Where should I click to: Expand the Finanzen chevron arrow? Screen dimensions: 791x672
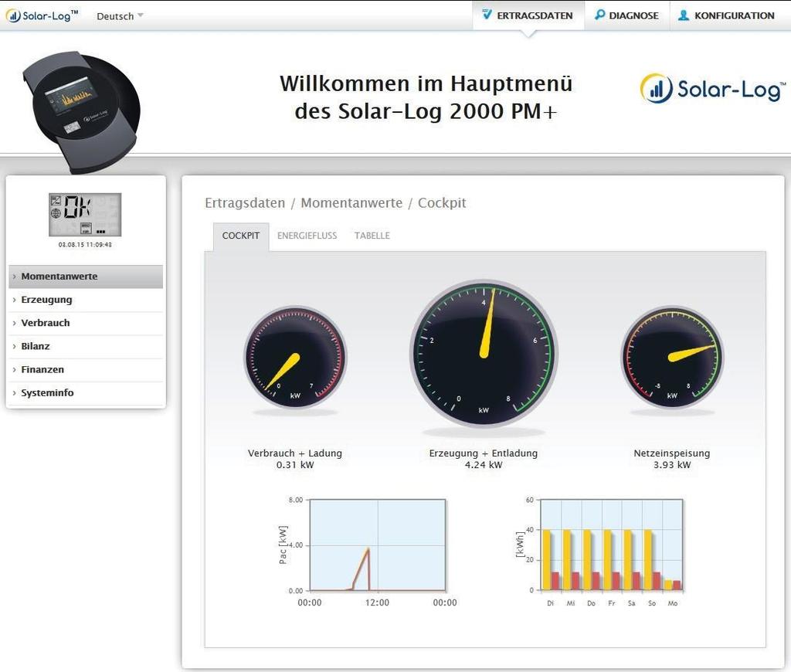[14, 369]
